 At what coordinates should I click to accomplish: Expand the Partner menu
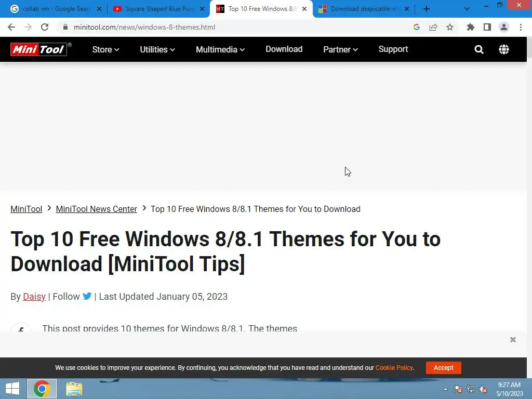point(340,49)
